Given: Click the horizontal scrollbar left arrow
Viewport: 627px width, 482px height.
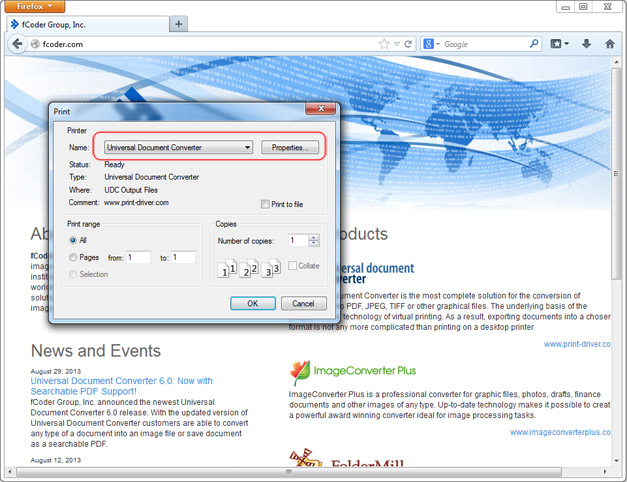Looking at the screenshot, I should coord(9,472).
